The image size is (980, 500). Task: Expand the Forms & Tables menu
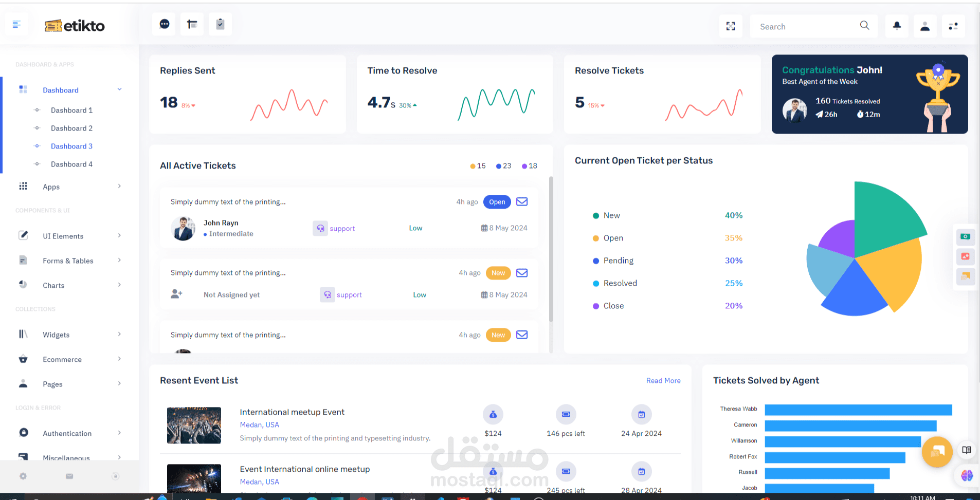point(69,261)
